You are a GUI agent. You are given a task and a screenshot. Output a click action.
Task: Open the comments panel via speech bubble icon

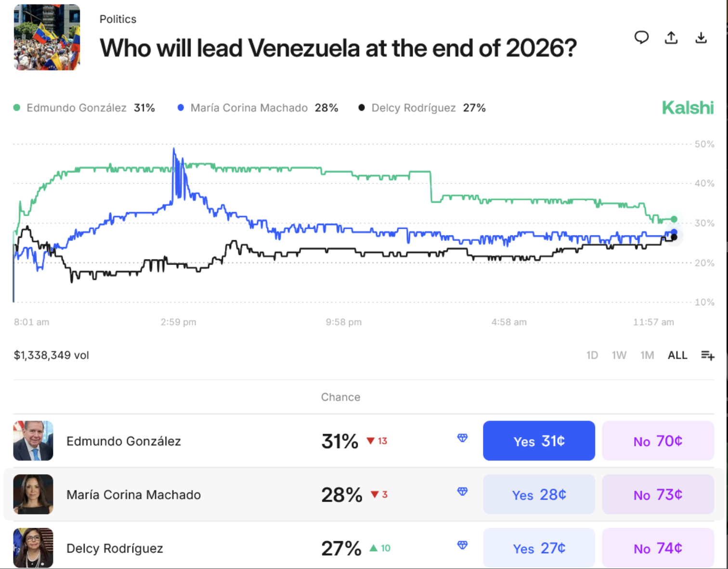(641, 38)
